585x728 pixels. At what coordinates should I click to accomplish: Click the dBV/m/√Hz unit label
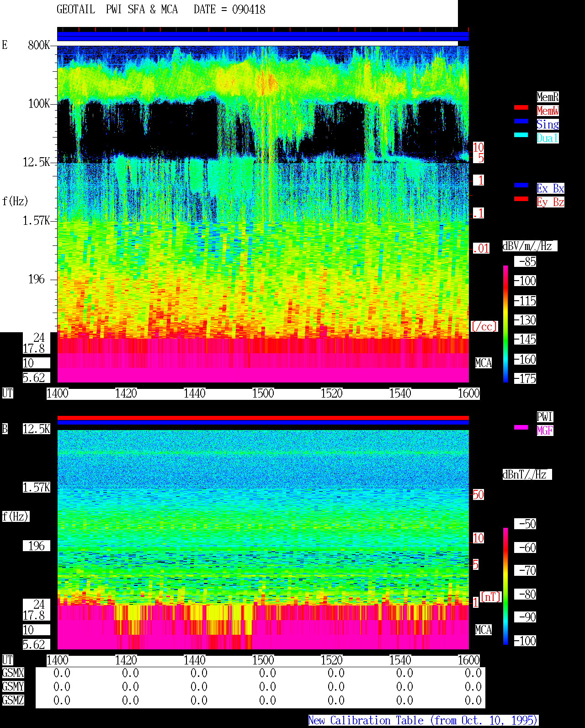point(530,246)
